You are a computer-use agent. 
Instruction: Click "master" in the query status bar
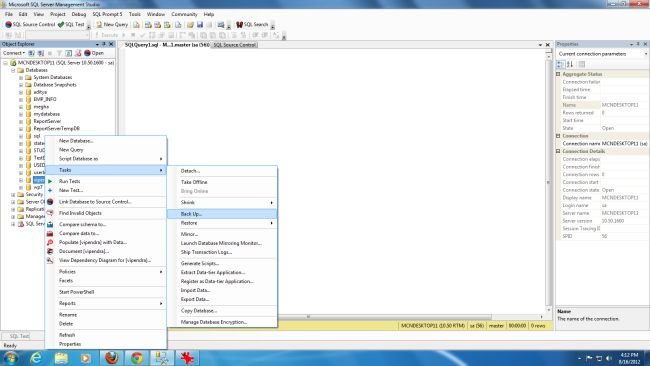point(496,326)
